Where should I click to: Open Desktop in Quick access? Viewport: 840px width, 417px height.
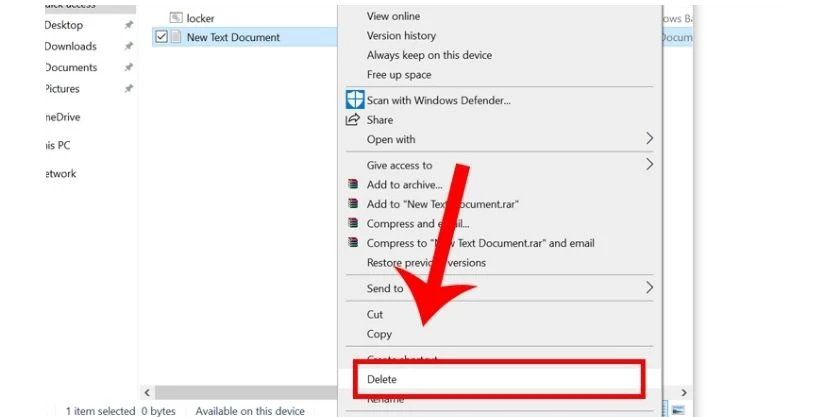coord(64,25)
